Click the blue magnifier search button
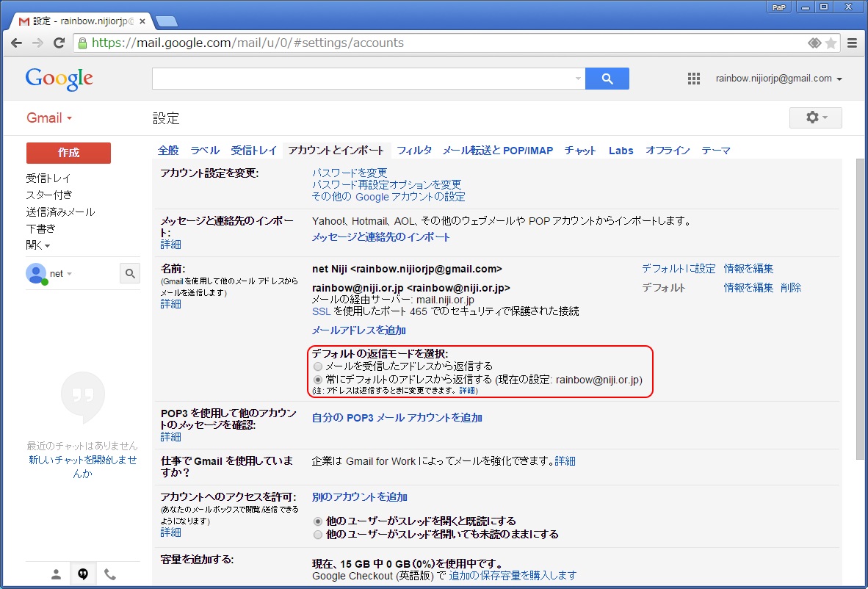The height and width of the screenshot is (589, 868). (607, 79)
